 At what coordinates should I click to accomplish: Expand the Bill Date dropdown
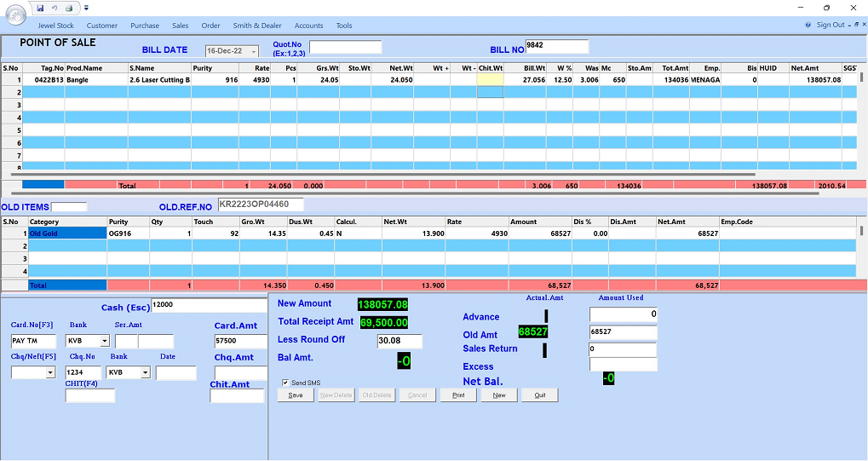coord(253,51)
